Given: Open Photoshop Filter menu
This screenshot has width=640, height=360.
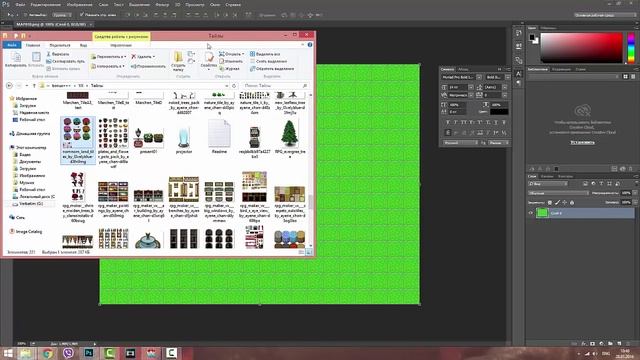Looking at the screenshot, I should click(162, 4).
